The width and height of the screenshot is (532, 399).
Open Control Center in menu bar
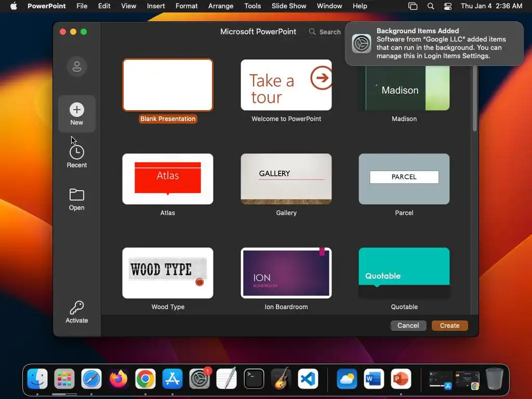448,6
